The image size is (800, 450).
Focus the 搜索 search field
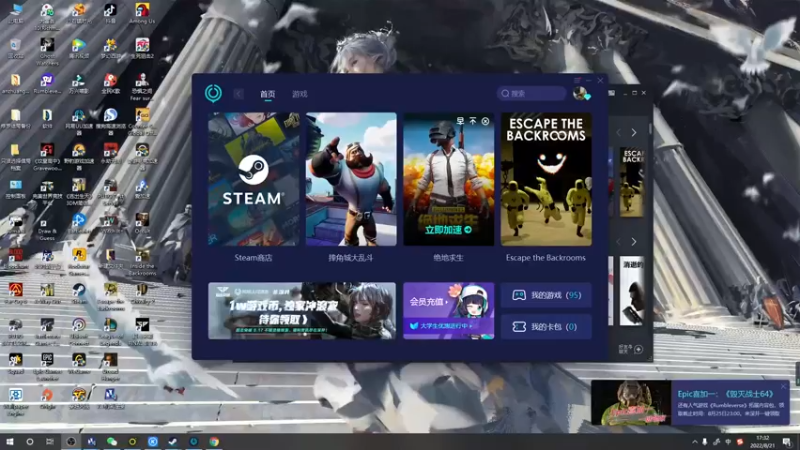pyautogui.click(x=531, y=93)
